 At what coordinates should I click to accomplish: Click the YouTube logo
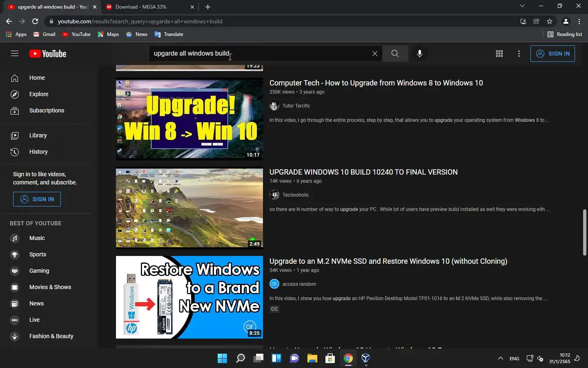48,54
